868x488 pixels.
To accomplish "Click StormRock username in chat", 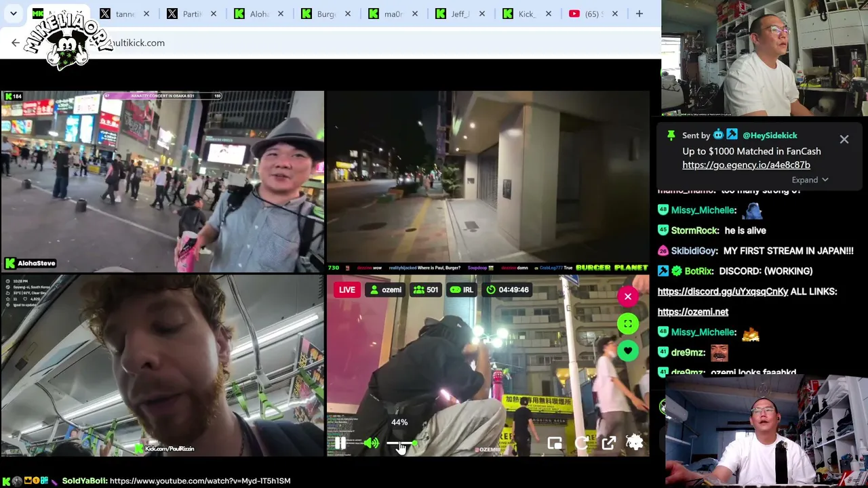I will (x=695, y=230).
